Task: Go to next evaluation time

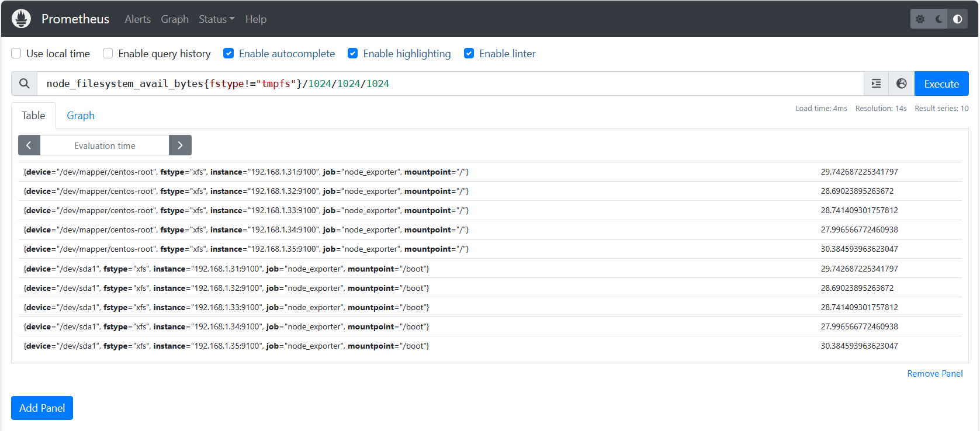Action: tap(180, 145)
